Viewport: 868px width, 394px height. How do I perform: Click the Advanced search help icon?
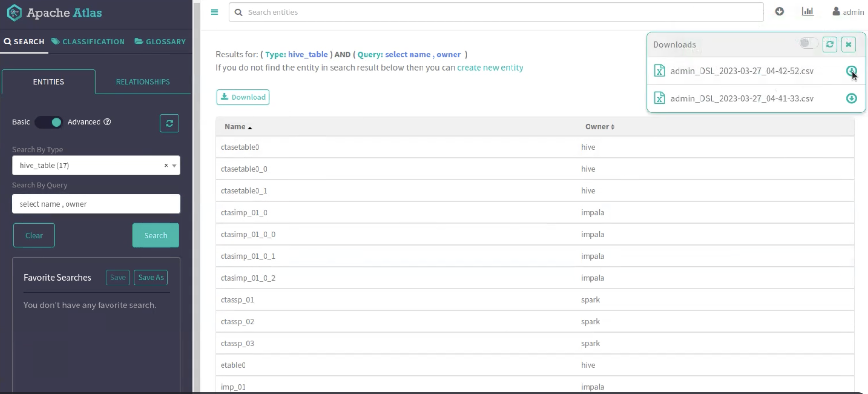tap(107, 122)
